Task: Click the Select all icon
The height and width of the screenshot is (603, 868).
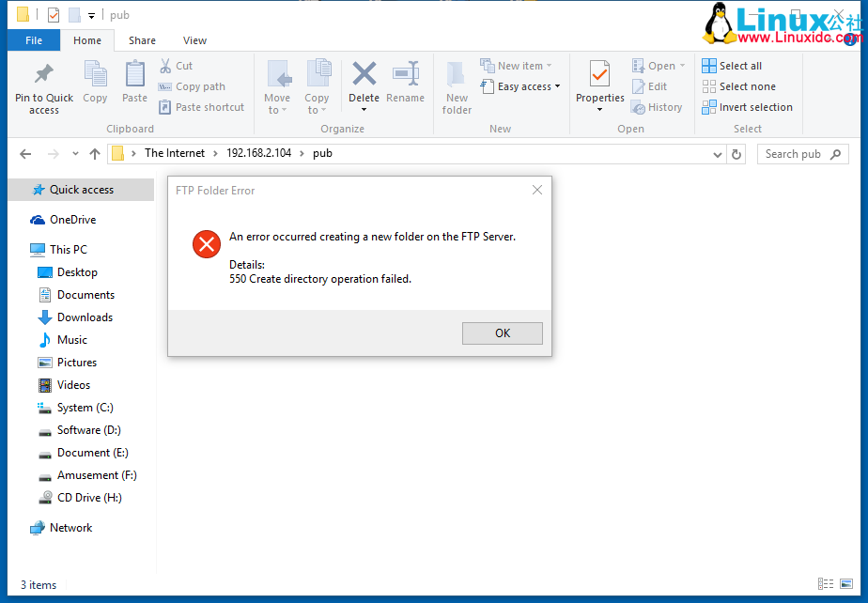Action: (x=709, y=66)
